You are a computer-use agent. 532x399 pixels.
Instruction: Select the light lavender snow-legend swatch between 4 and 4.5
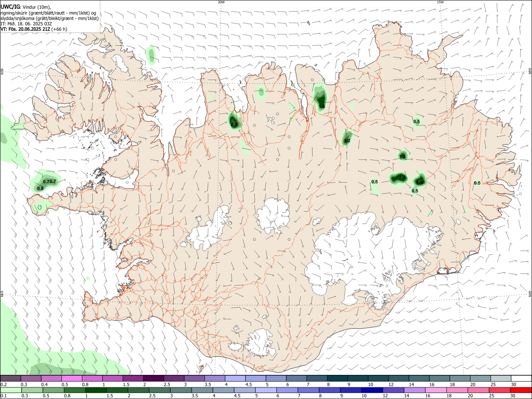(235, 378)
